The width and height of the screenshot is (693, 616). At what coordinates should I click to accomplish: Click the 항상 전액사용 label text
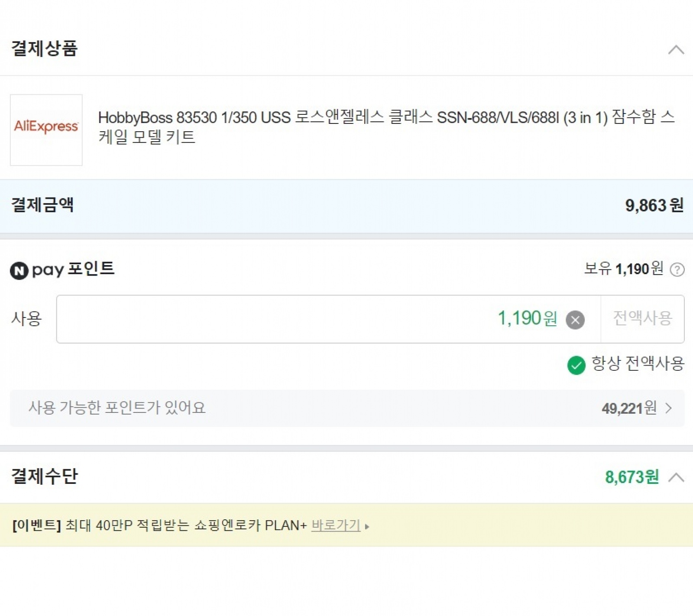638,363
